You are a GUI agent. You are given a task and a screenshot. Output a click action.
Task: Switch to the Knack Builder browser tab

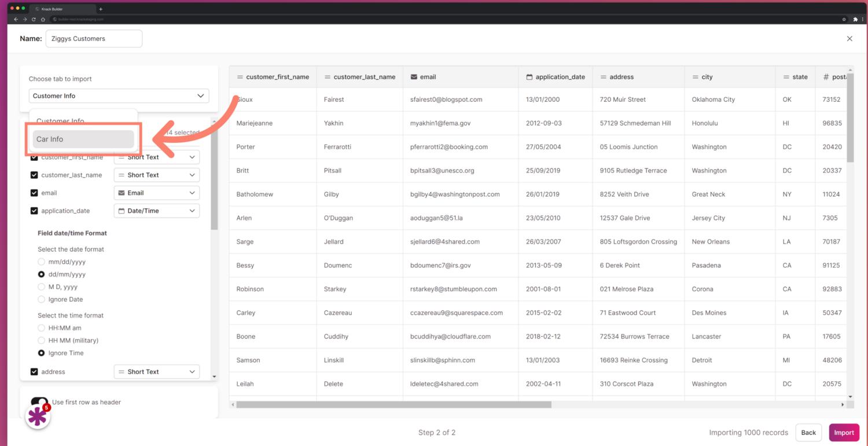[x=64, y=9]
